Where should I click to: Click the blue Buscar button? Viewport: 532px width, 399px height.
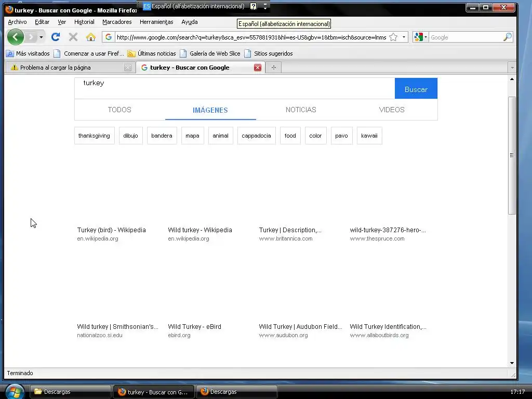pyautogui.click(x=416, y=88)
